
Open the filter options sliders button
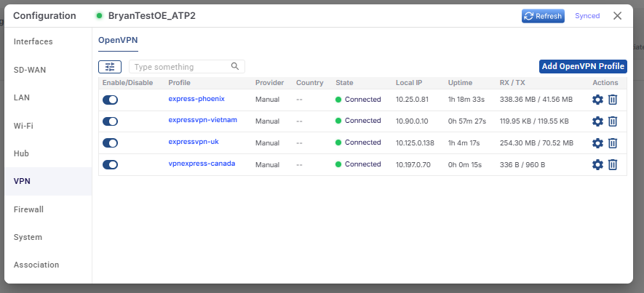click(x=110, y=66)
